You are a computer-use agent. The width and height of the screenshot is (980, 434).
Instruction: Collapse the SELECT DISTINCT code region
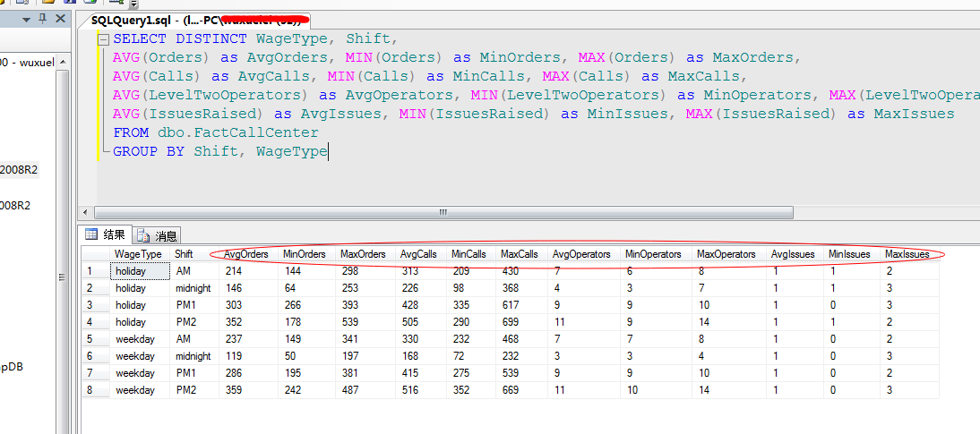[x=104, y=39]
